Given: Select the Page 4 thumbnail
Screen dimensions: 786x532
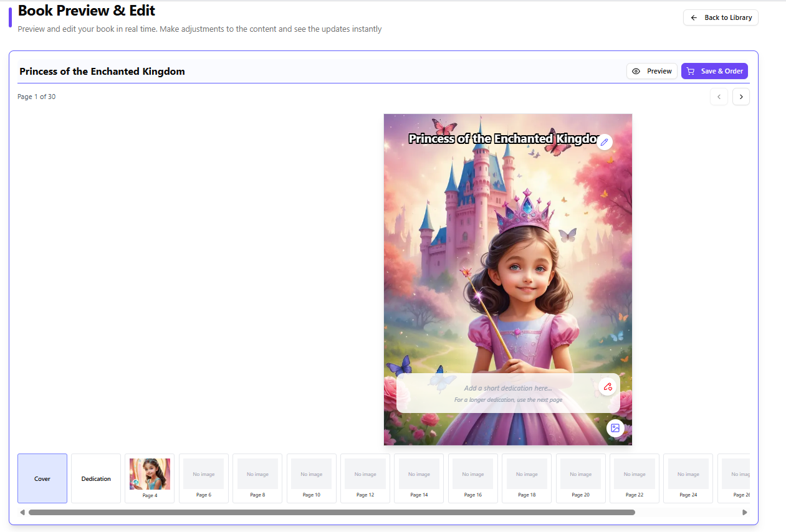Looking at the screenshot, I should click(149, 478).
